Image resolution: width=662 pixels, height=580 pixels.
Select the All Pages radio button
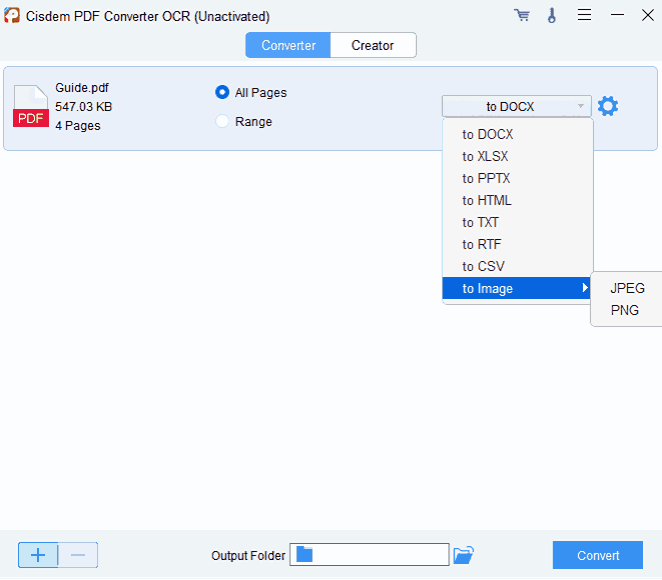click(222, 92)
